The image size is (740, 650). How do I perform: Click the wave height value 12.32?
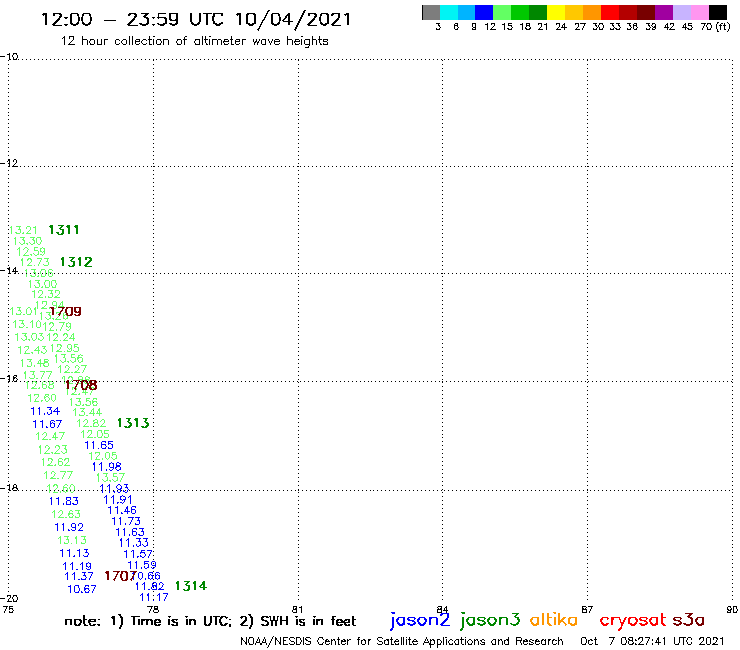[x=46, y=294]
